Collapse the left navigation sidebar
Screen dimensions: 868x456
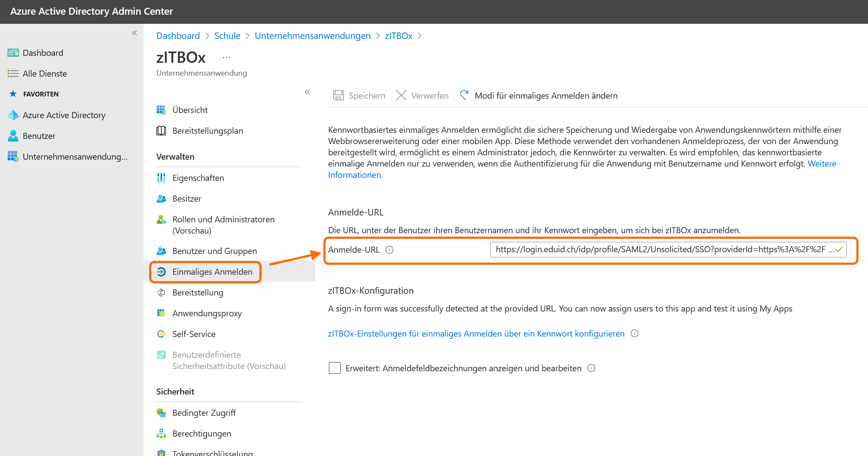(134, 33)
